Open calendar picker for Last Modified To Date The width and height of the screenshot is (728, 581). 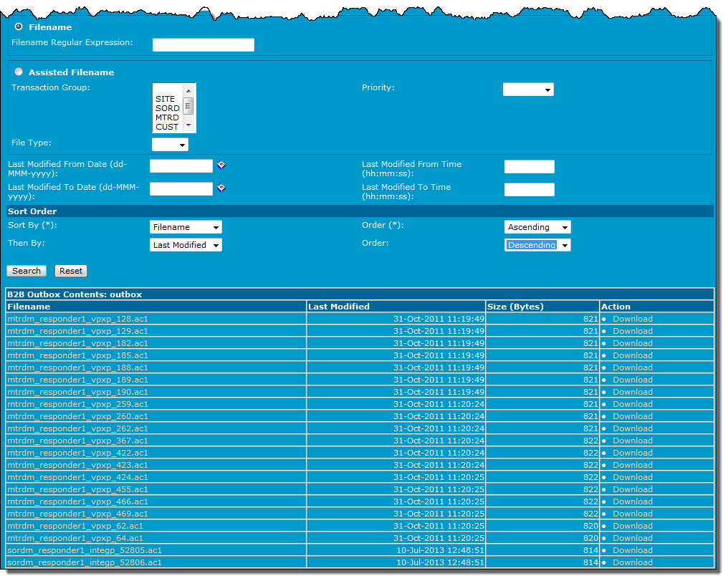pos(221,188)
